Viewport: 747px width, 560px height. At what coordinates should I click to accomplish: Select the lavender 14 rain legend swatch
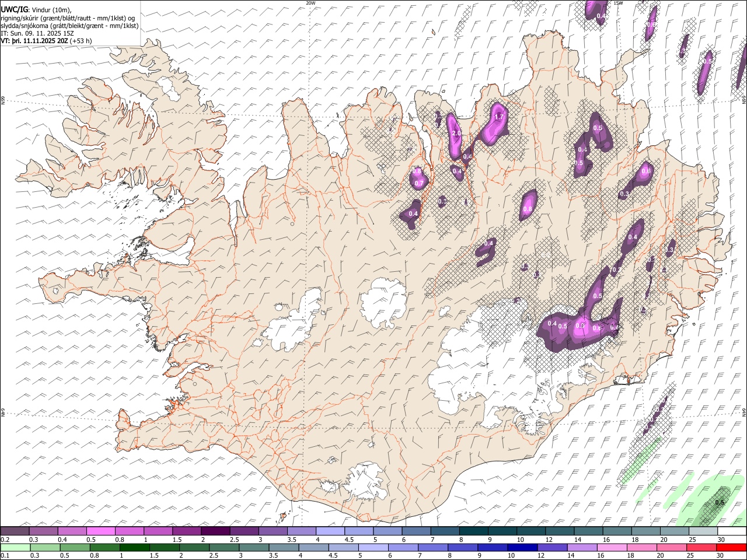click(x=582, y=548)
